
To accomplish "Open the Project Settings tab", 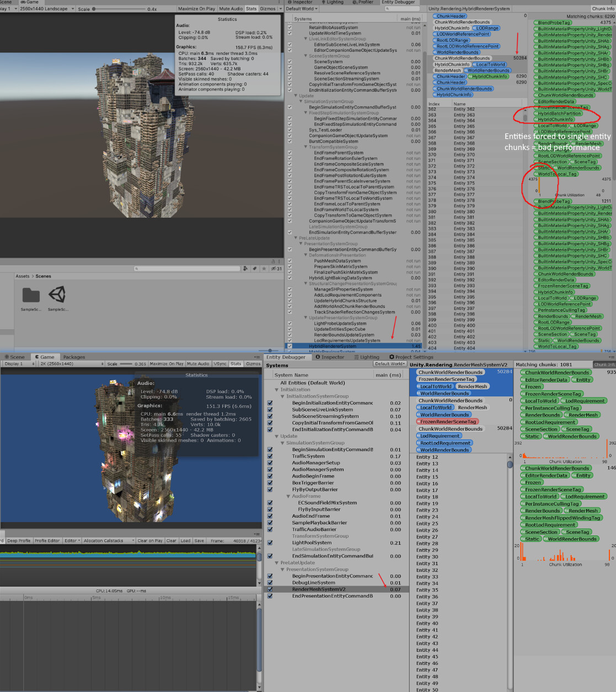I will coord(411,357).
